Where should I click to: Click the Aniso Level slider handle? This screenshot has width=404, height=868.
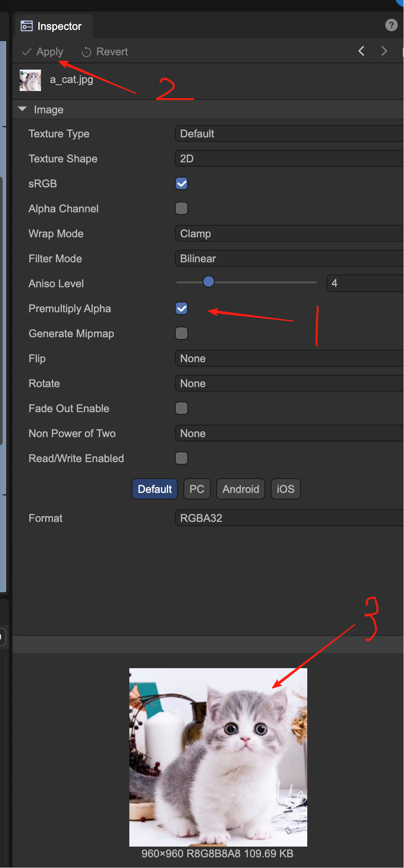pyautogui.click(x=208, y=282)
